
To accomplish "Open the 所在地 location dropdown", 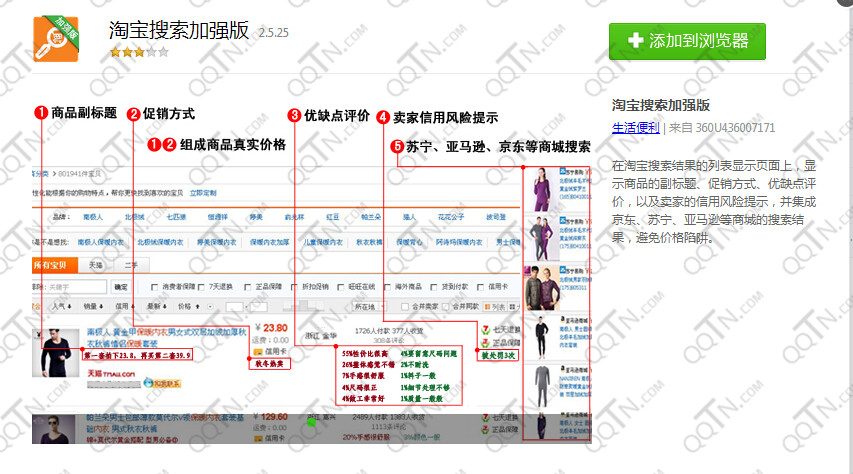I will click(x=369, y=307).
